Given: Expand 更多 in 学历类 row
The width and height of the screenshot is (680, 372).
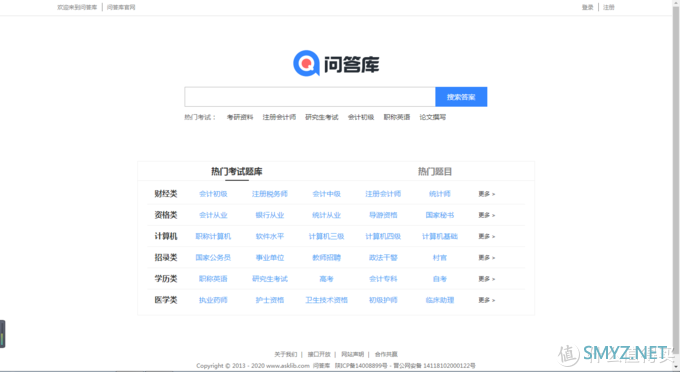Looking at the screenshot, I should [487, 279].
